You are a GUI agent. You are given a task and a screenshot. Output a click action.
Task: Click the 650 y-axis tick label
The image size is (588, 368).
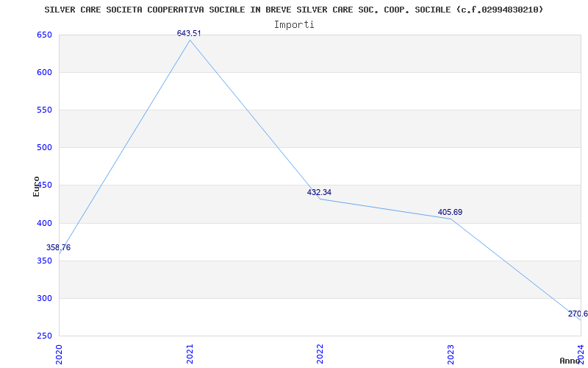coord(44,35)
